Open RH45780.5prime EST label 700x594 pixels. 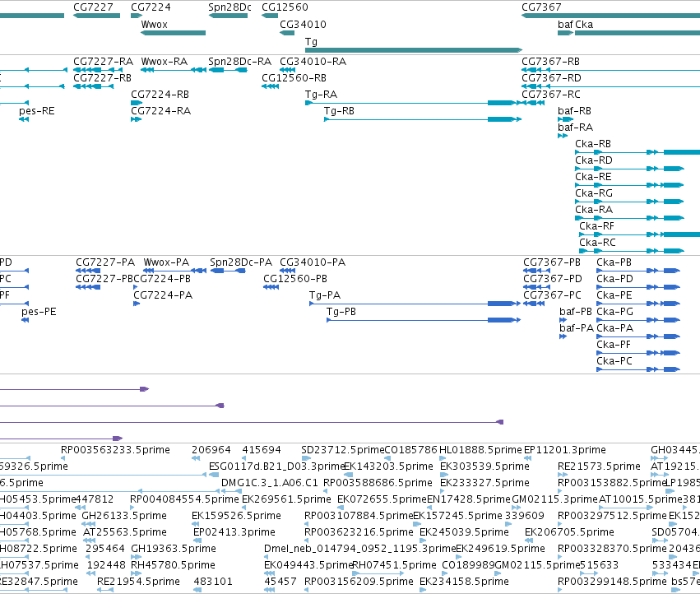point(173,565)
